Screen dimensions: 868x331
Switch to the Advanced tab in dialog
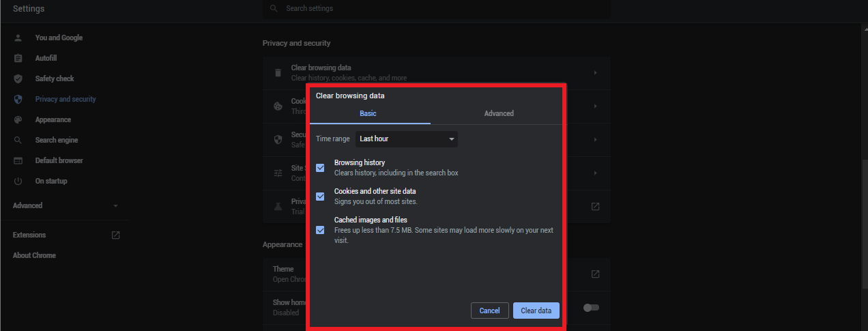tap(499, 113)
